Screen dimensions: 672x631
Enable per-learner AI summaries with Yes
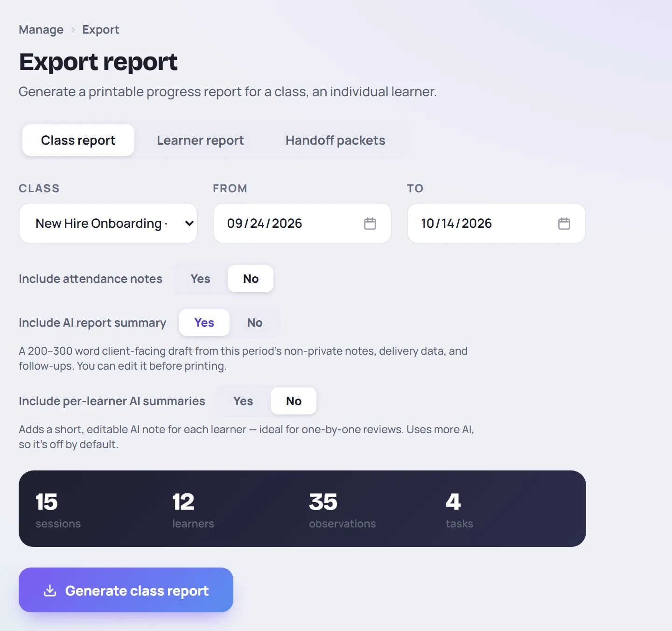[x=243, y=401]
